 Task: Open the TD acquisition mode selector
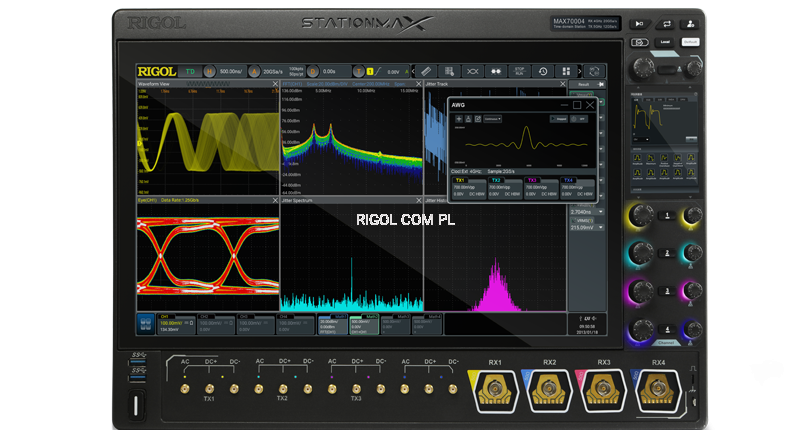(190, 71)
